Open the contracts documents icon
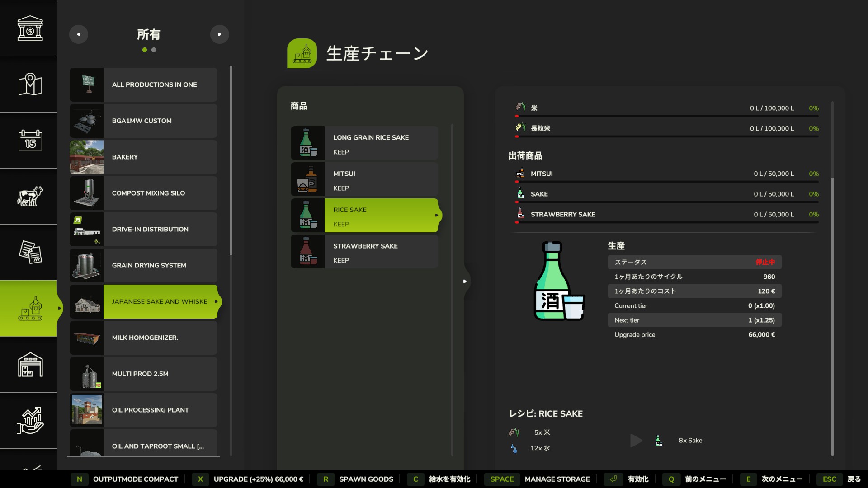The height and width of the screenshot is (488, 868). pos(30,252)
